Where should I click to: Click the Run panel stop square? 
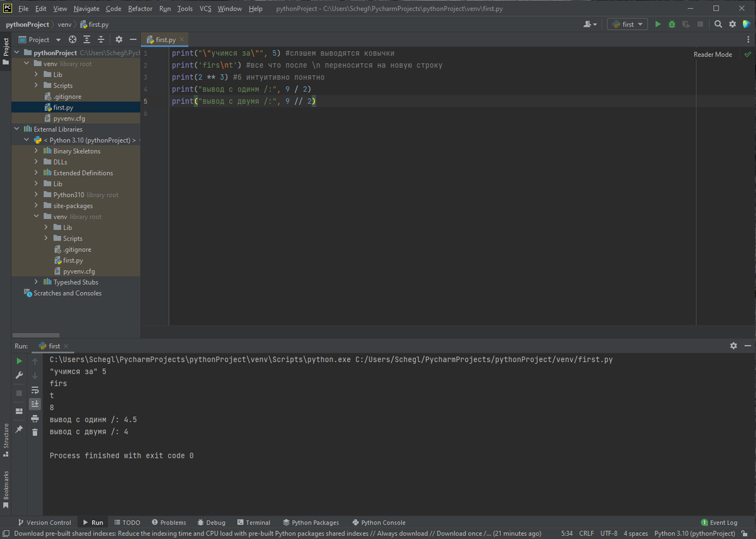tap(20, 393)
